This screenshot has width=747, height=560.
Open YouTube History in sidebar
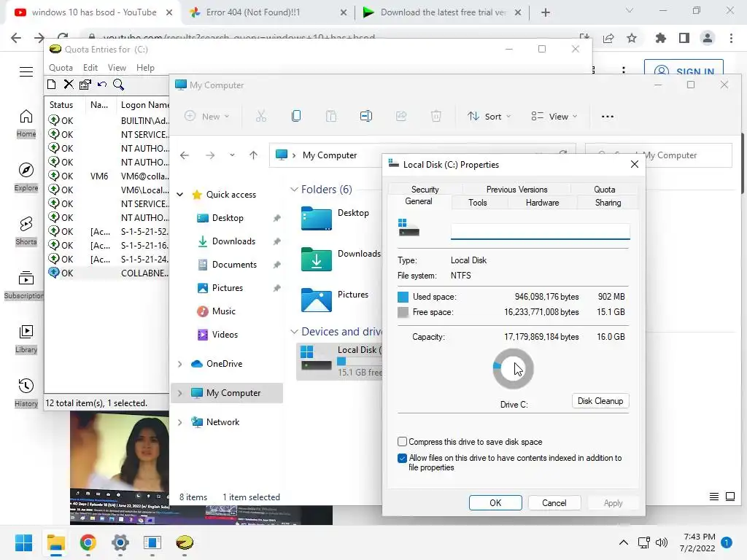[x=26, y=393]
